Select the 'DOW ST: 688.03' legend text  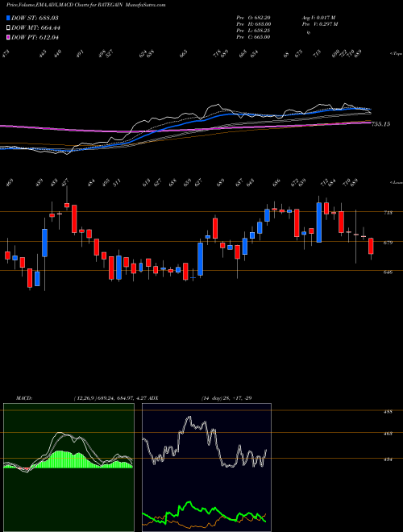pyautogui.click(x=35, y=18)
